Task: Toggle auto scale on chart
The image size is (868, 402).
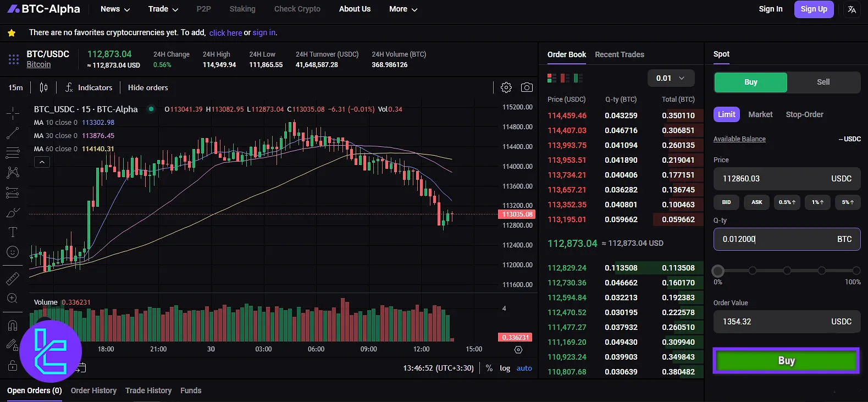Action: pos(524,368)
